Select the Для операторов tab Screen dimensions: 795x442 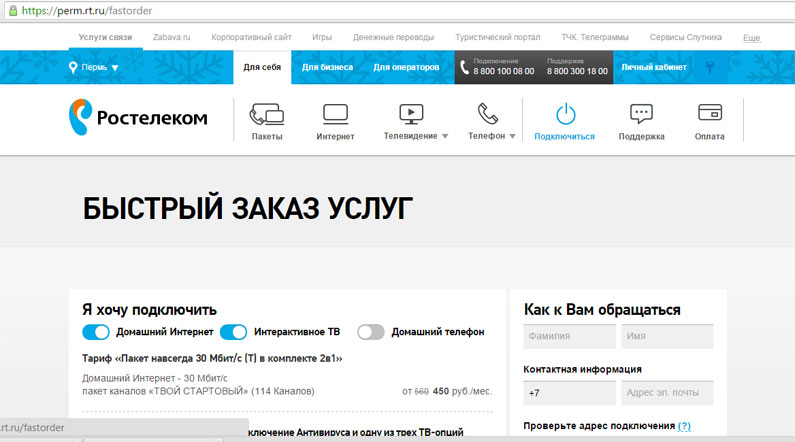[x=406, y=68]
